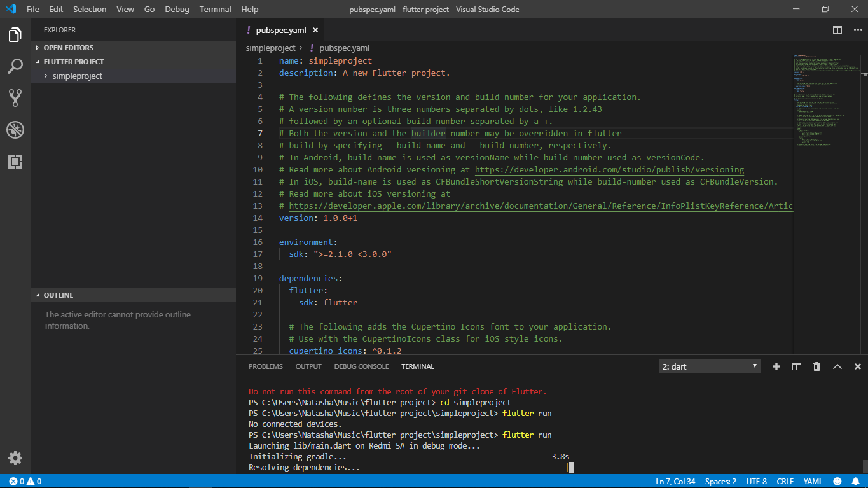This screenshot has width=868, height=488.
Task: Open the '2: dart' terminal dropdown
Action: [709, 366]
